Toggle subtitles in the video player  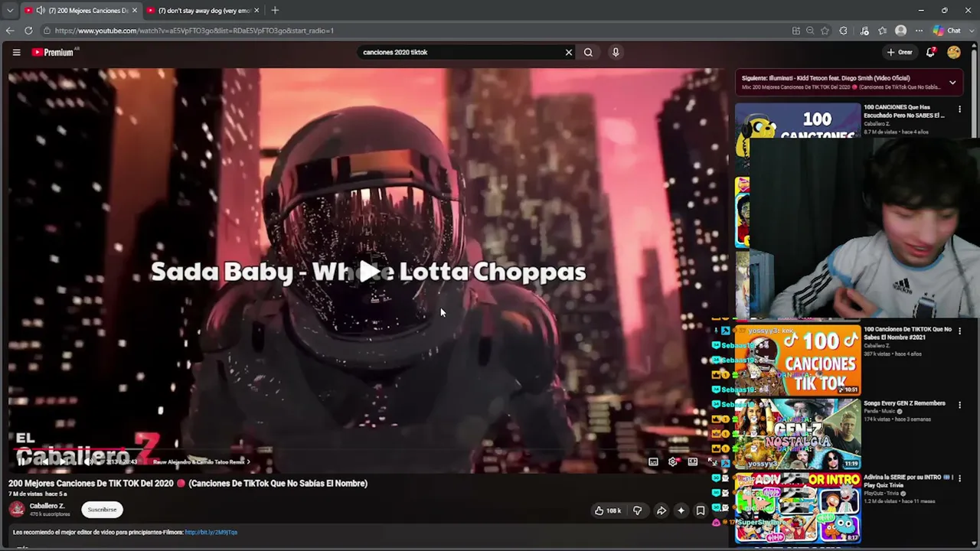click(x=653, y=462)
